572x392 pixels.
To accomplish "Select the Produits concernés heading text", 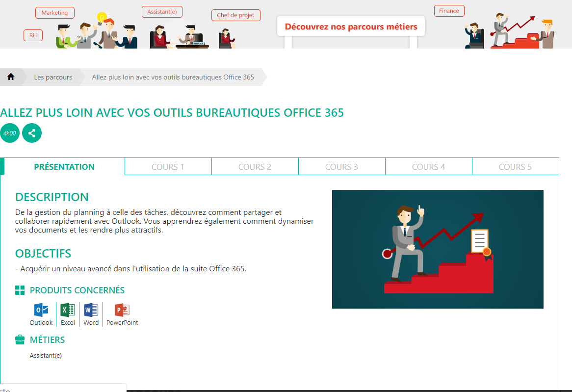I will [77, 290].
